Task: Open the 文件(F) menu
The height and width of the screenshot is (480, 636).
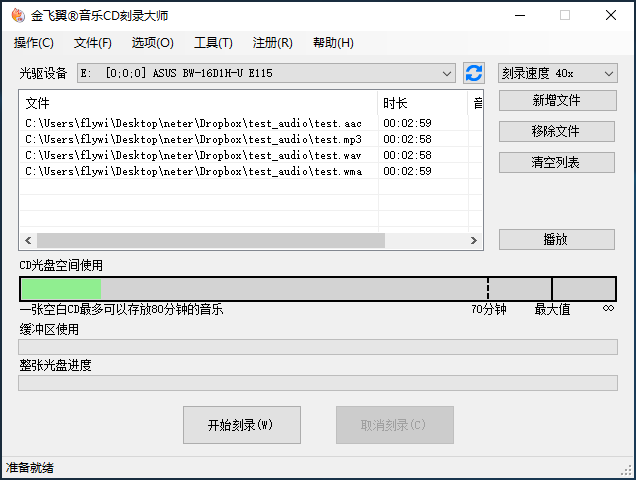Action: click(92, 43)
